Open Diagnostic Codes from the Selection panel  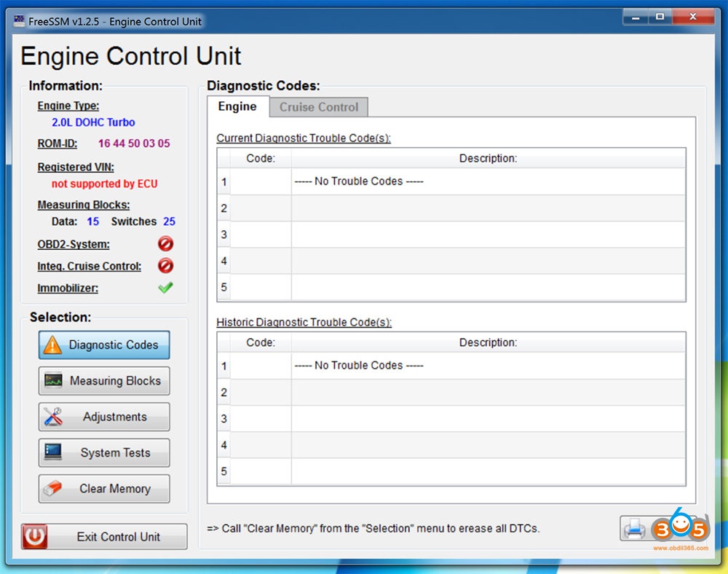[x=104, y=345]
